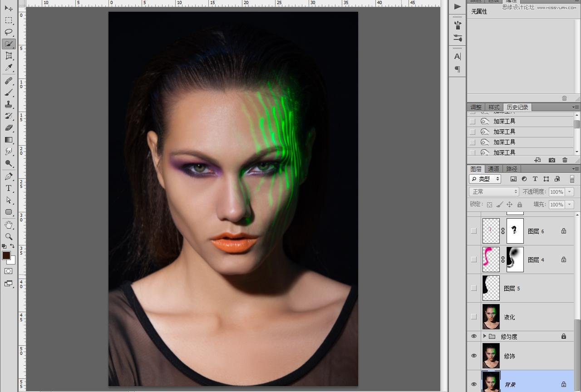The height and width of the screenshot is (392, 581).
Task: Change screen mode from toolbar bottom
Action: pyautogui.click(x=9, y=284)
